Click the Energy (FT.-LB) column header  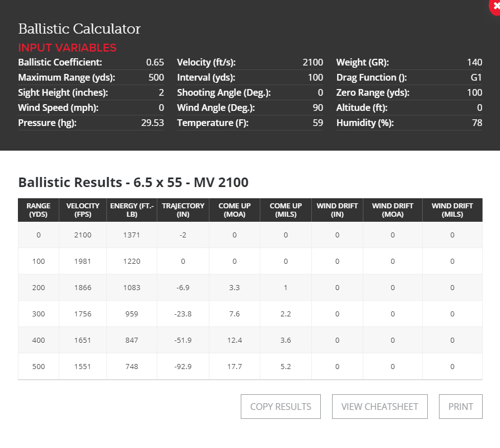[x=132, y=210]
